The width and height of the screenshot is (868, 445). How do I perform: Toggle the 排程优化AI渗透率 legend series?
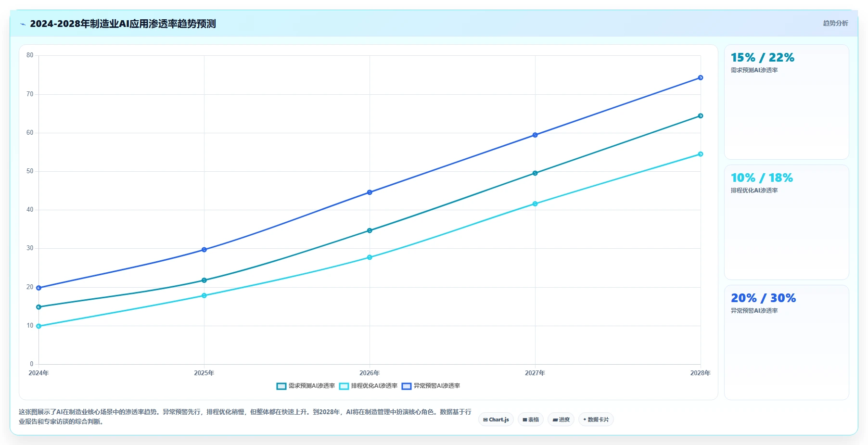point(368,386)
